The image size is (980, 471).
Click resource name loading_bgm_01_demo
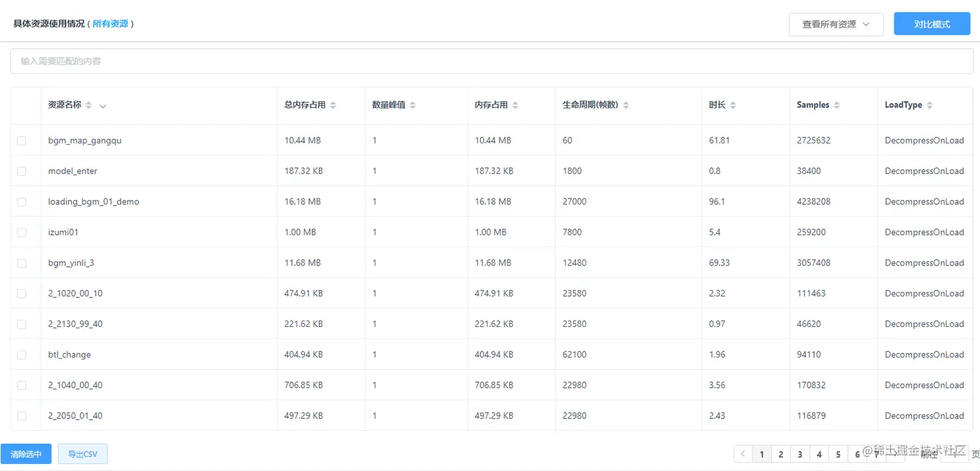[x=93, y=202]
